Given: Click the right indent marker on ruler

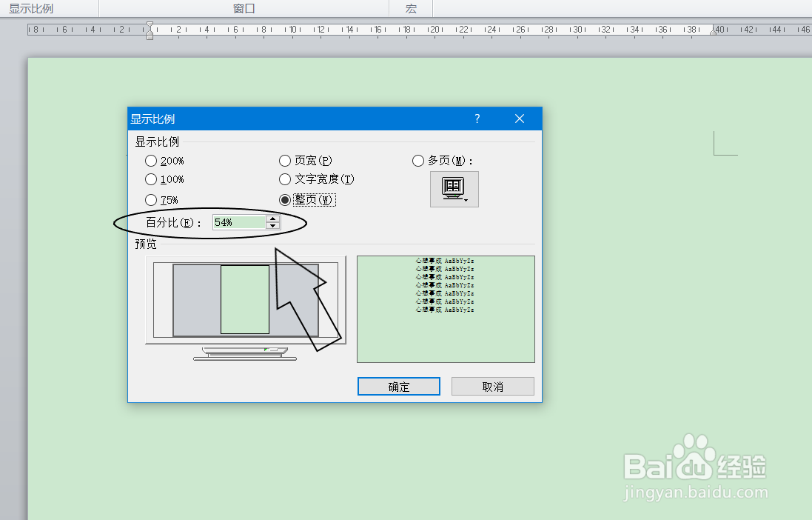Looking at the screenshot, I should coord(713,31).
